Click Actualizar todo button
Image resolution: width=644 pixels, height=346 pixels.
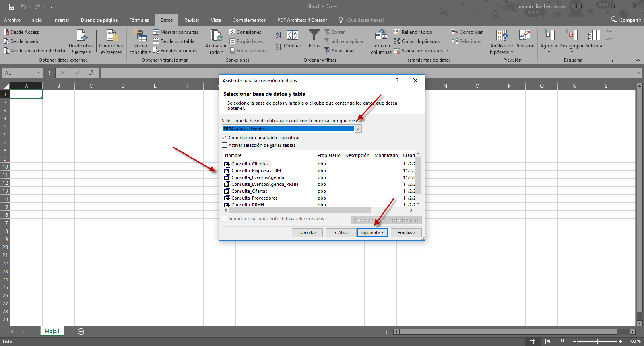(216, 42)
